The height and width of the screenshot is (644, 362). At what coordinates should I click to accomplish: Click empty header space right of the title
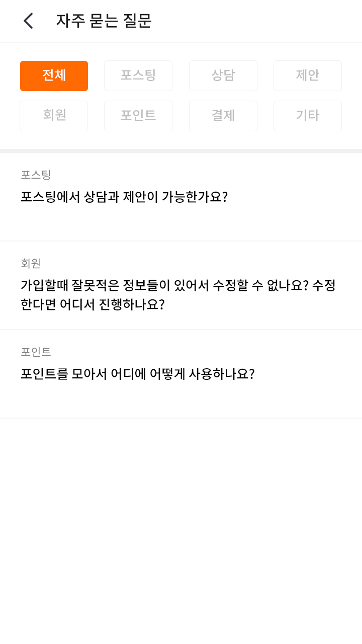click(x=261, y=21)
